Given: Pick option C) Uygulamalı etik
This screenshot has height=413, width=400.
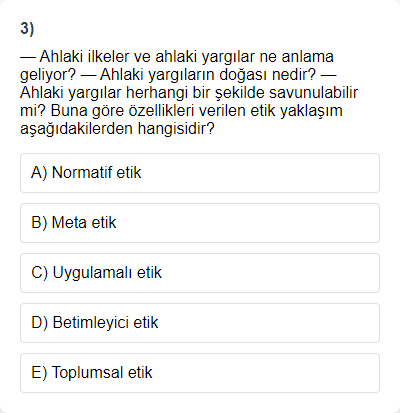Looking at the screenshot, I should point(200,273).
